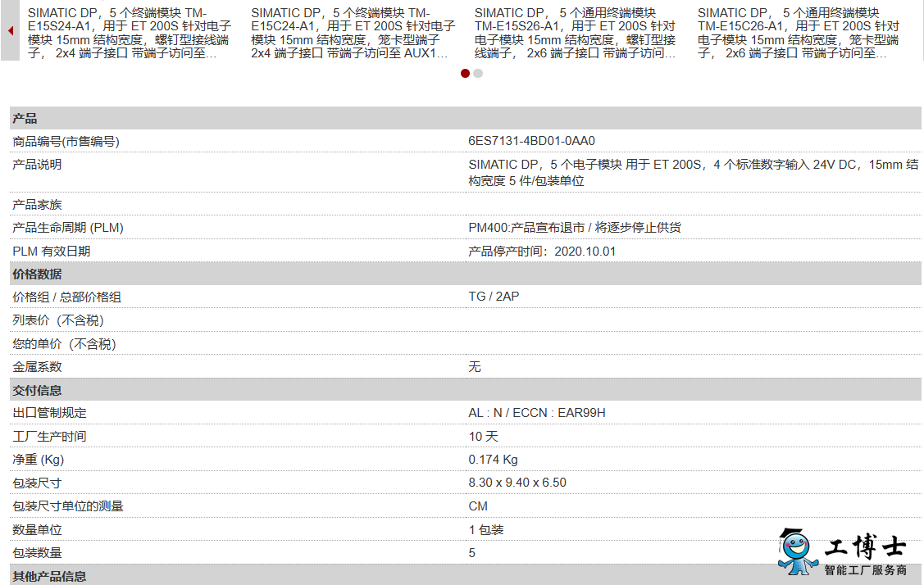
Task: Click the '净重 (Kg)' label
Action: tap(39, 460)
